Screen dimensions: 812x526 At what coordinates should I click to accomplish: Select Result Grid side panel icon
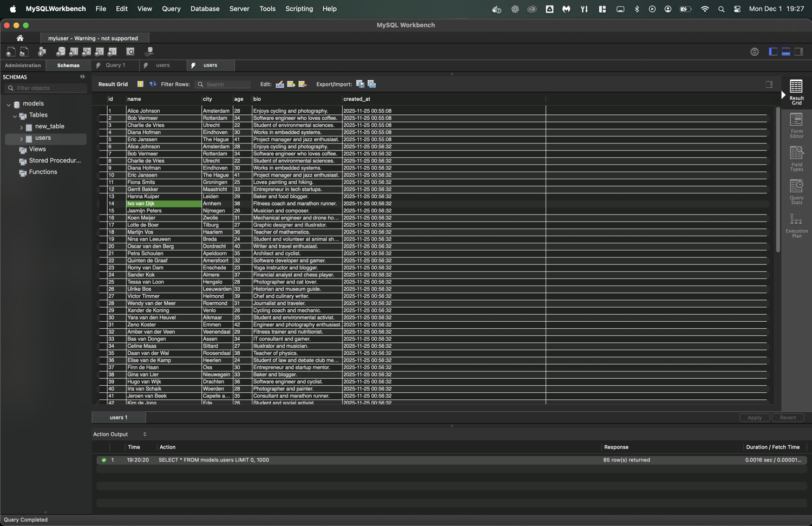click(796, 92)
